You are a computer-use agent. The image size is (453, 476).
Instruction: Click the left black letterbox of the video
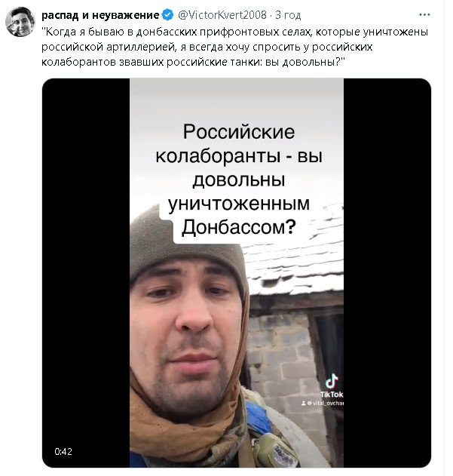click(x=86, y=272)
